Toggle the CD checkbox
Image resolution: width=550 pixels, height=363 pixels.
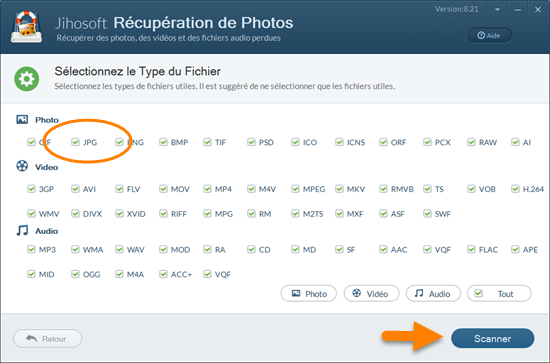pyautogui.click(x=251, y=249)
